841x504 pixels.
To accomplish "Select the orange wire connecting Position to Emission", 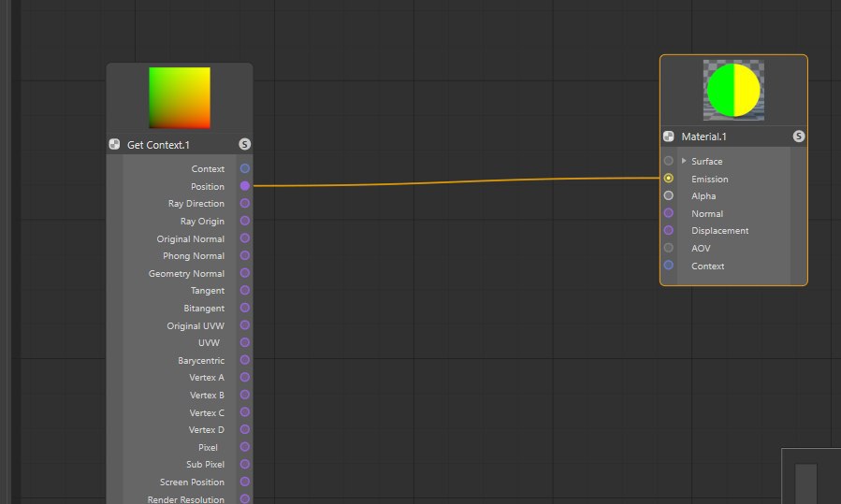I will [x=456, y=181].
